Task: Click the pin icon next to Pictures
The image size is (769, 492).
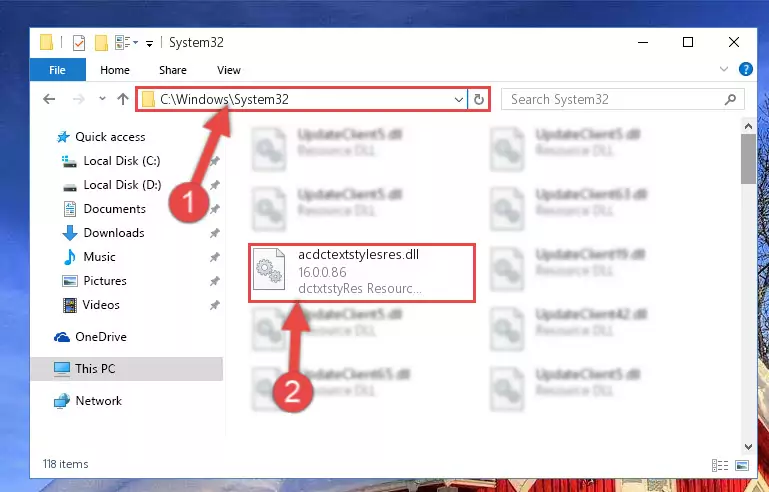Action: pyautogui.click(x=215, y=281)
